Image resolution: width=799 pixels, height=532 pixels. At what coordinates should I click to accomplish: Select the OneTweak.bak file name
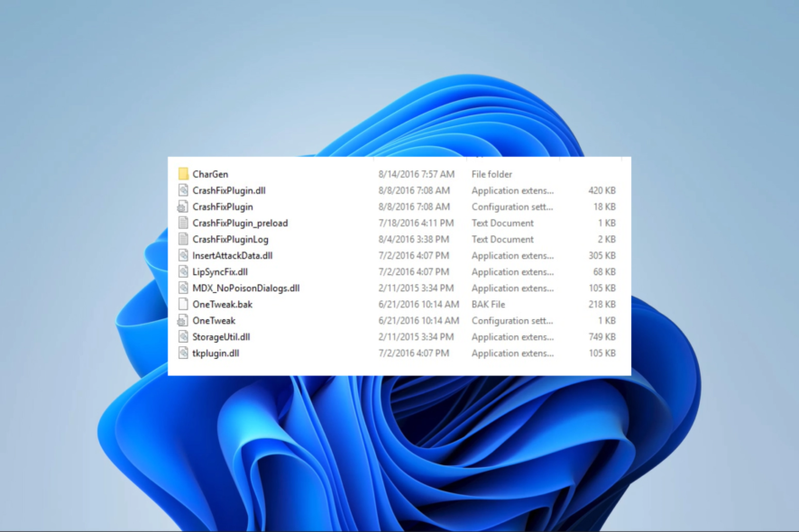[x=222, y=305]
